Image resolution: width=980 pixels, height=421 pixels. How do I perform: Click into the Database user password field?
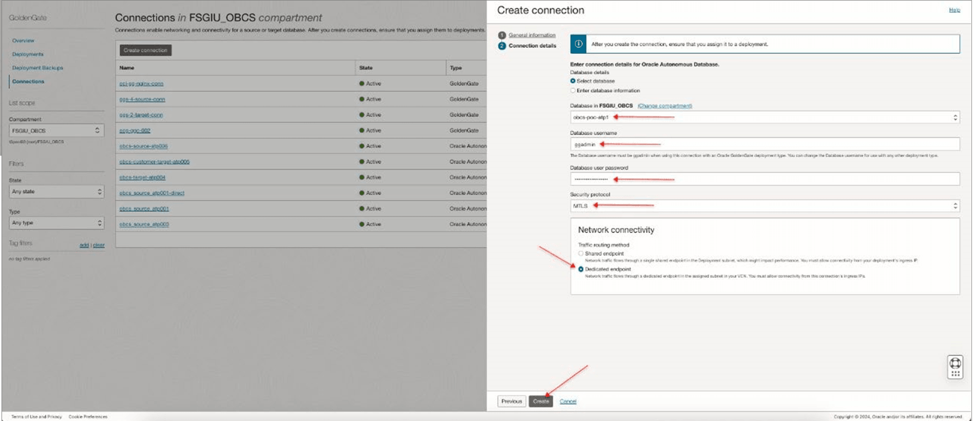tap(765, 179)
